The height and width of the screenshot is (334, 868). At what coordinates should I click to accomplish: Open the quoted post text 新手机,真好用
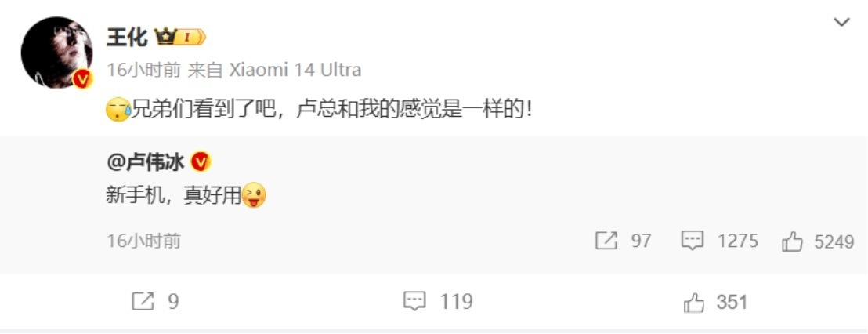[174, 195]
